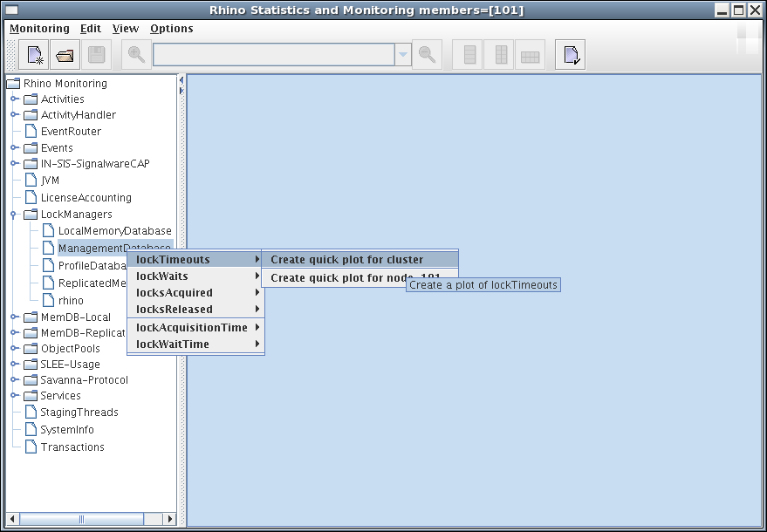Collapse the LockManagers tree node
The height and width of the screenshot is (532, 767).
click(15, 214)
